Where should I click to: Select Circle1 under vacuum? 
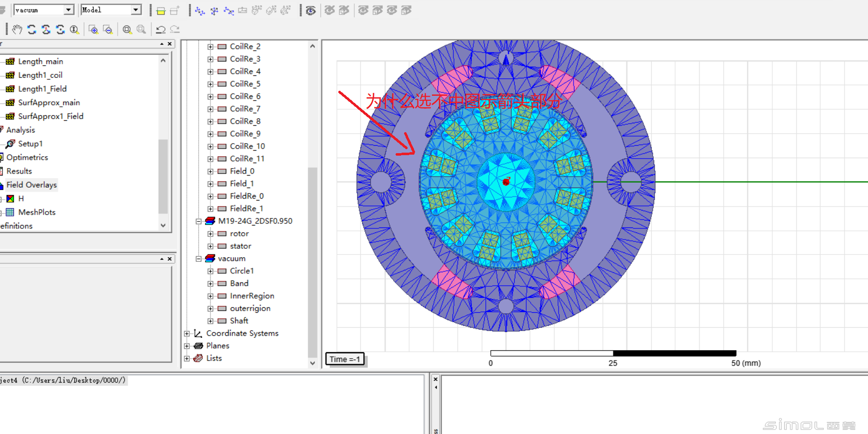(242, 271)
